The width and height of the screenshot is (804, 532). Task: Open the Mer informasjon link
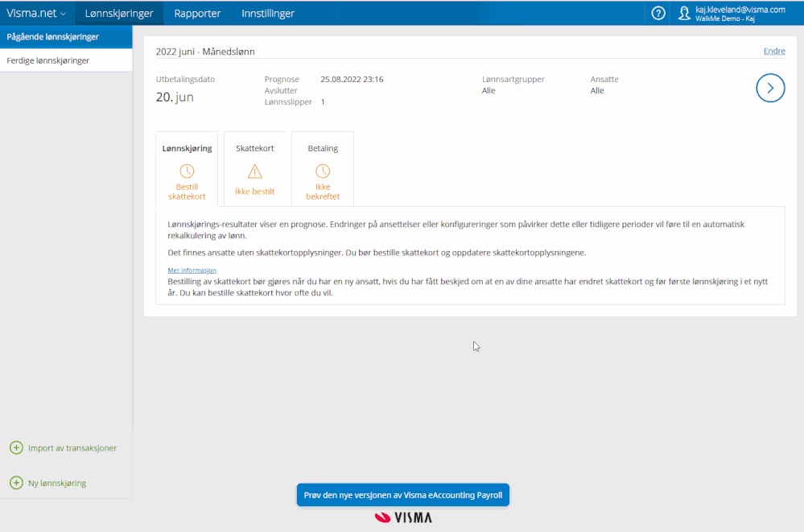click(x=192, y=270)
